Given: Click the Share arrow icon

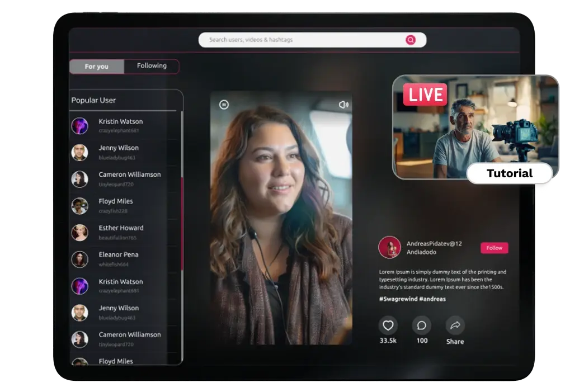Looking at the screenshot, I should click(x=455, y=325).
